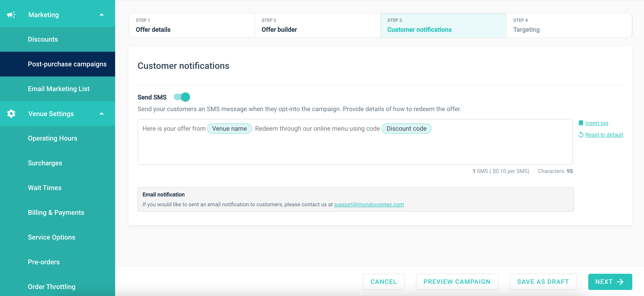The width and height of the screenshot is (644, 296).
Task: Go to Step 1 Offer details tab
Action: click(x=192, y=25)
